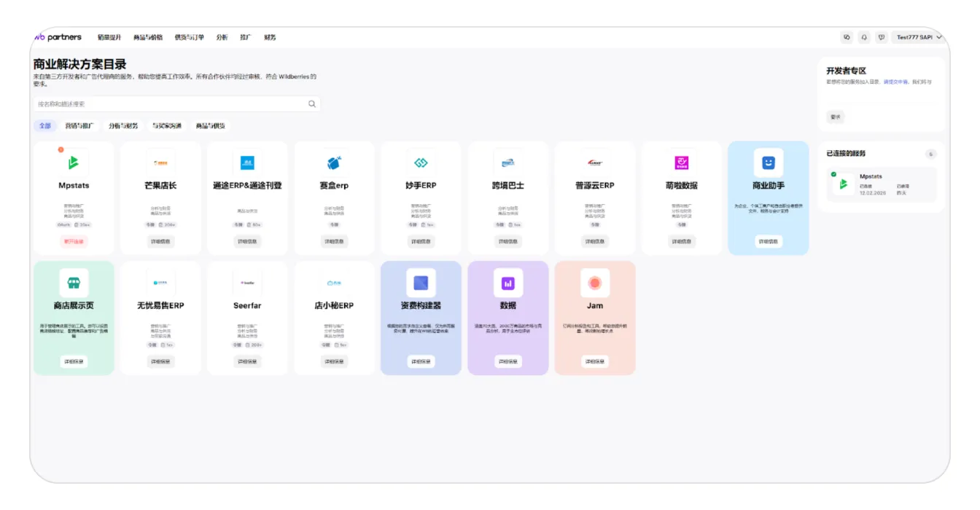Open the help question icon in header
The height and width of the screenshot is (510, 980).
882,37
